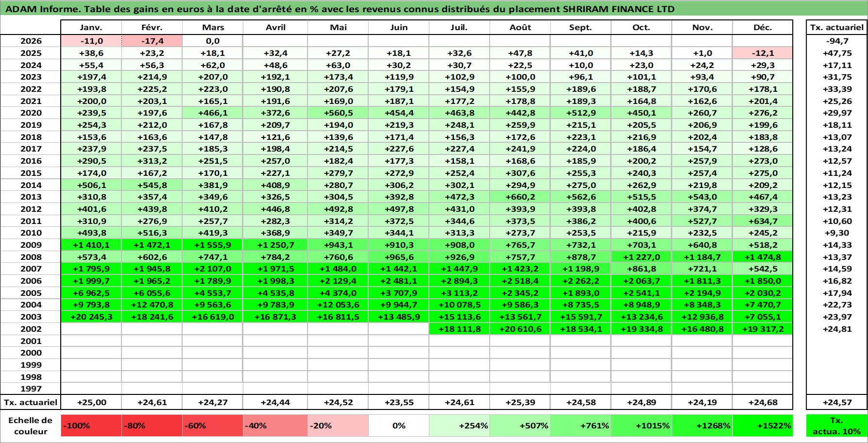Screen dimensions: 868x443
Task: Select the +25,39 bottom rate for August
Action: coord(520,402)
